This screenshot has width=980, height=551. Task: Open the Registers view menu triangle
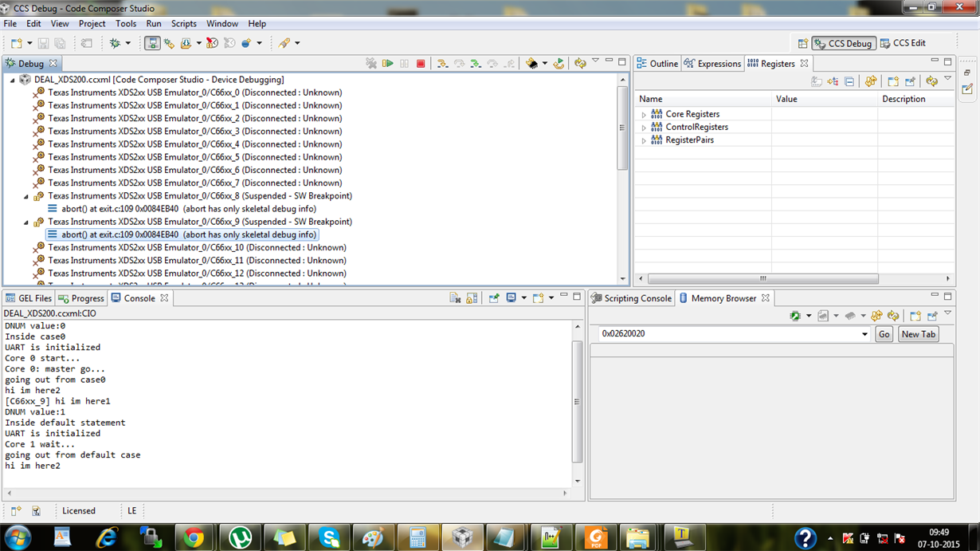pyautogui.click(x=947, y=79)
